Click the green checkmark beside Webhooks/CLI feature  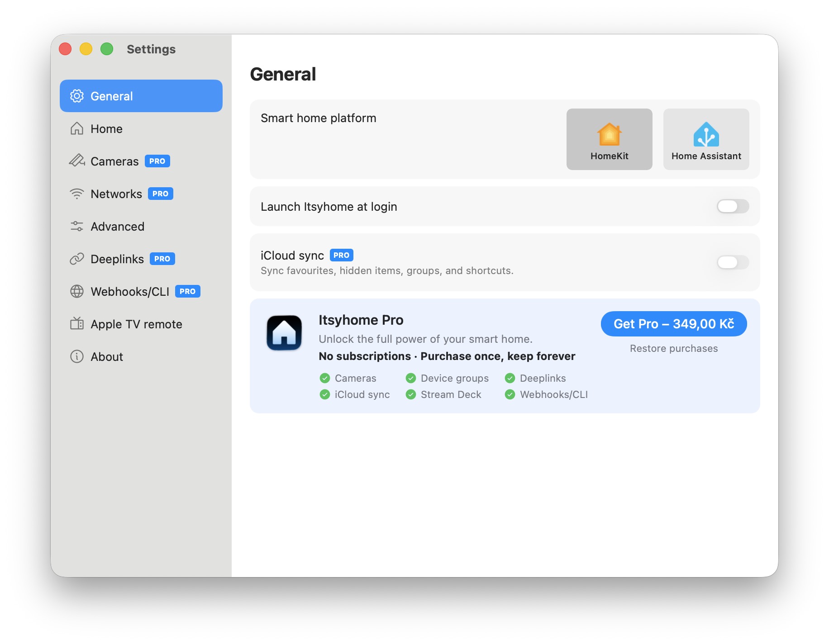pyautogui.click(x=510, y=394)
